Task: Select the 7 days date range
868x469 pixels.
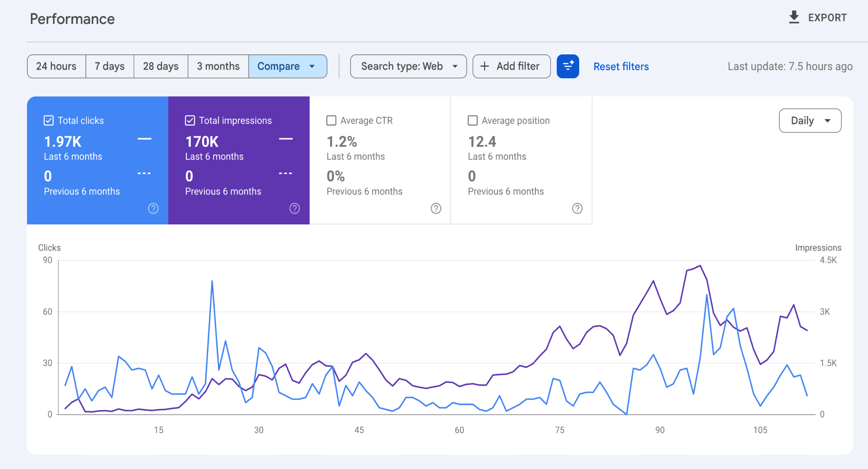Action: click(x=109, y=66)
